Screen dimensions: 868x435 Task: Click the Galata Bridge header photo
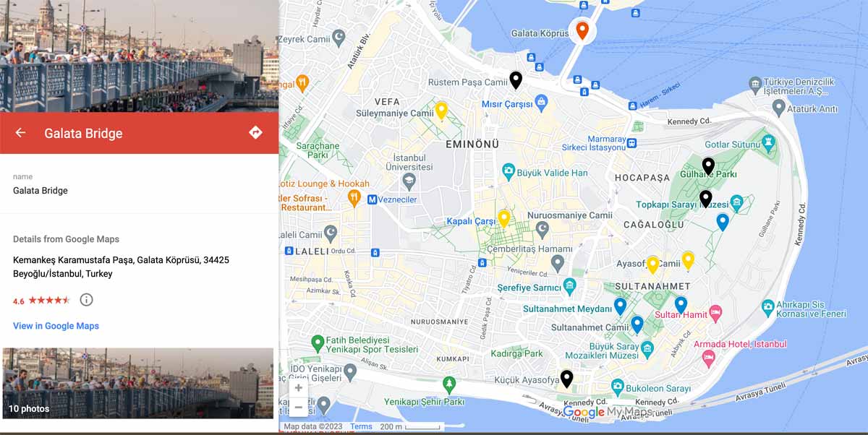(x=139, y=56)
